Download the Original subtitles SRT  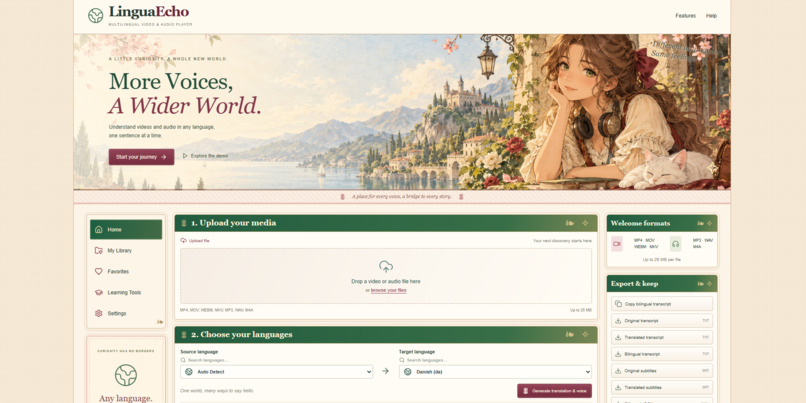(662, 371)
